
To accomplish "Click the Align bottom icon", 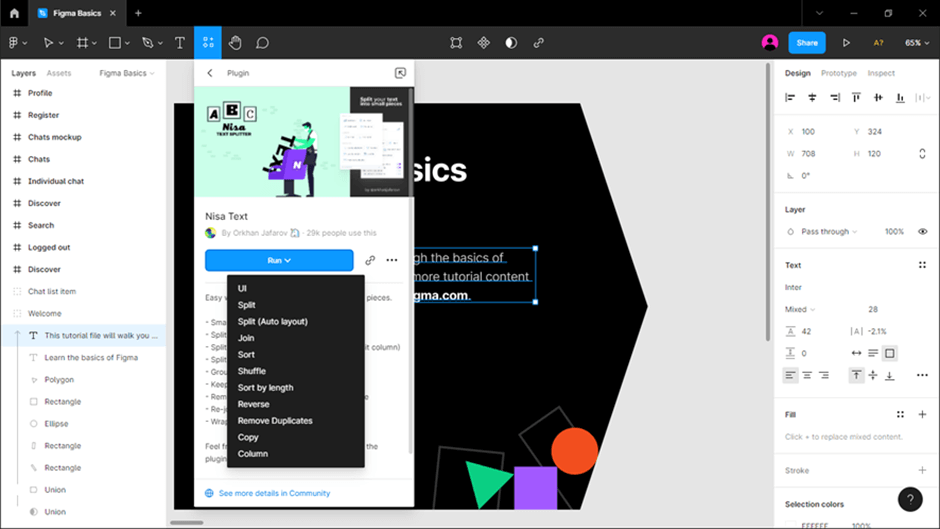I will pos(900,97).
